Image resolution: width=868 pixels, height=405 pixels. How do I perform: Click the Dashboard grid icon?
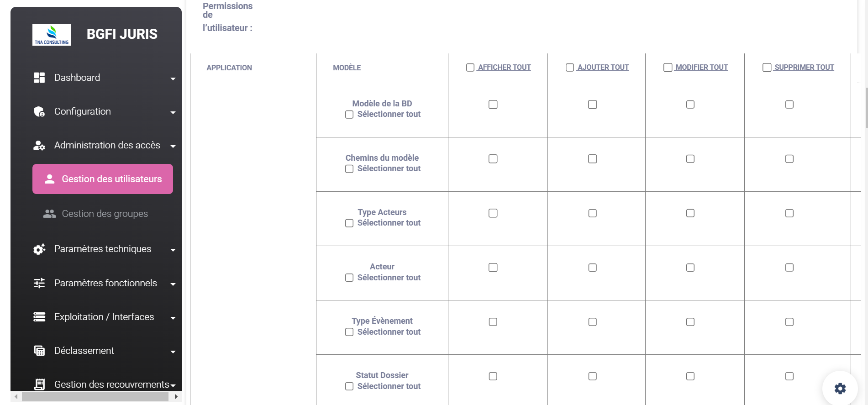click(x=39, y=78)
